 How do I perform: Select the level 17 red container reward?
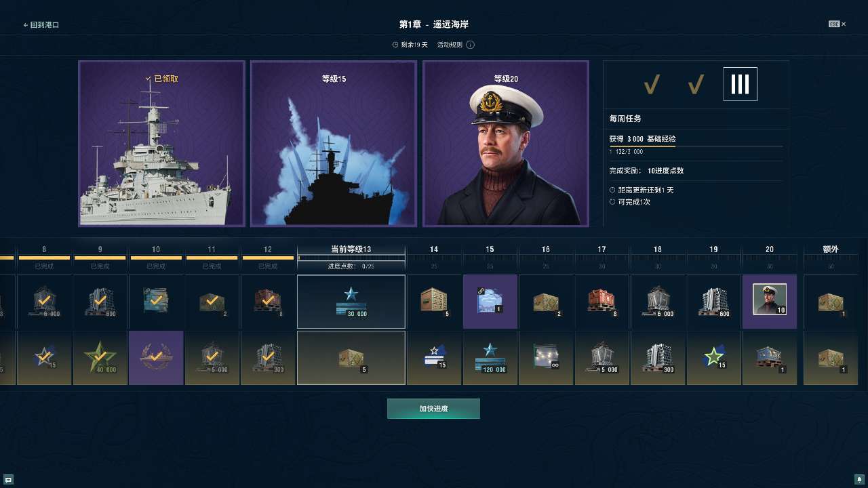(x=602, y=302)
